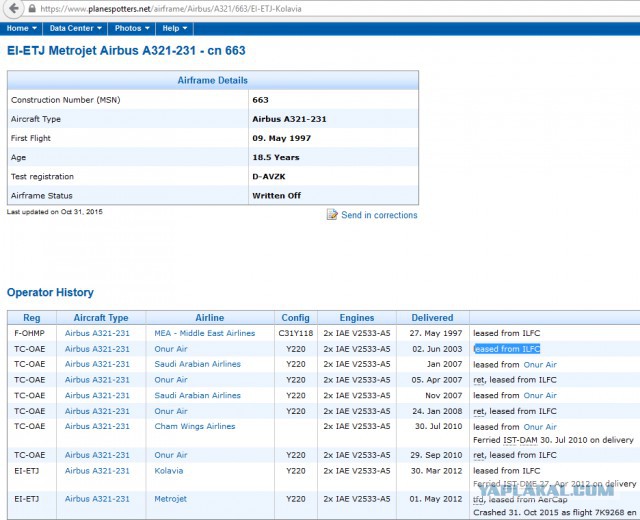The image size is (640, 520).
Task: Open Onur Air link dated 02. Jun 2003
Action: click(x=171, y=349)
